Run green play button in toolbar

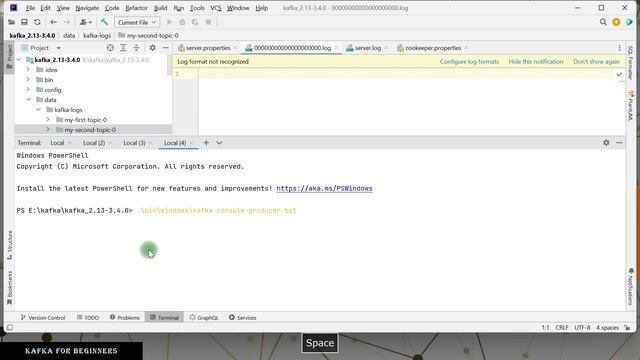pos(169,22)
